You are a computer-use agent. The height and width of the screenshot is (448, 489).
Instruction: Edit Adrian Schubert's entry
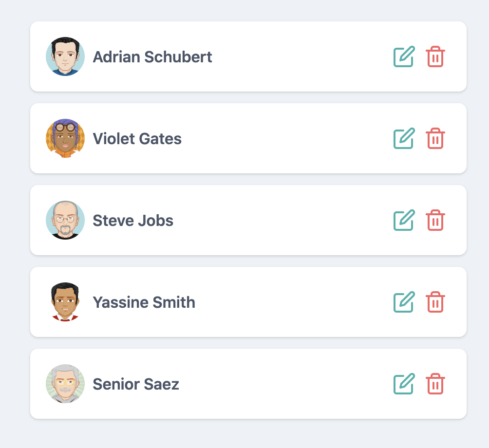coord(404,56)
